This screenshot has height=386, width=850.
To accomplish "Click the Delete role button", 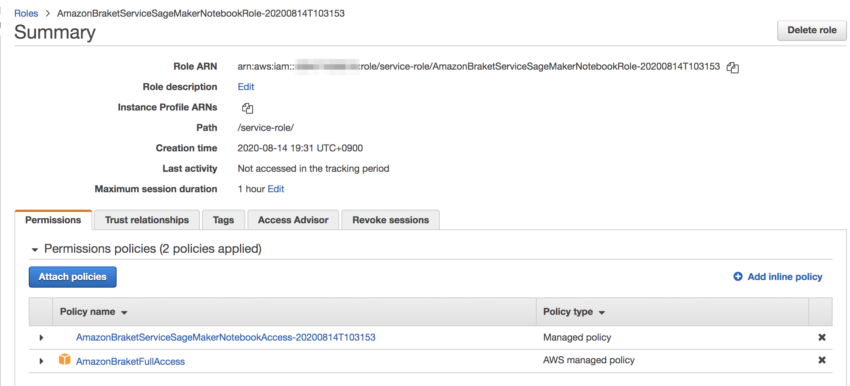I will click(x=812, y=30).
